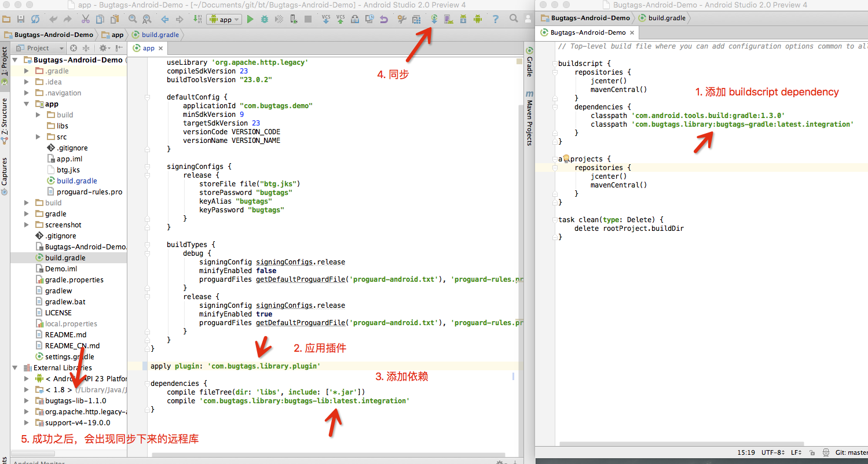The image size is (868, 464).
Task: Click the VCS Commit Changes icon
Action: pyautogui.click(x=340, y=19)
